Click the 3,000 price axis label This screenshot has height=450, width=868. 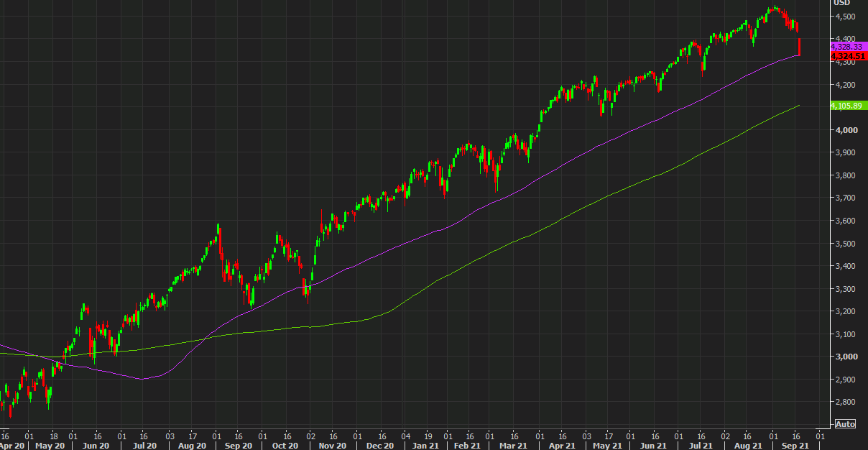point(844,357)
